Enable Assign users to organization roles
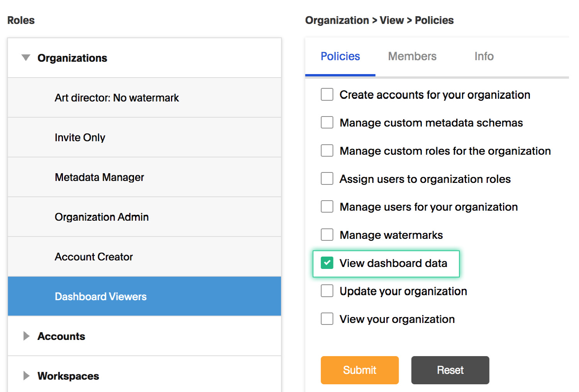Screen dimensions: 579x392 coord(327,179)
